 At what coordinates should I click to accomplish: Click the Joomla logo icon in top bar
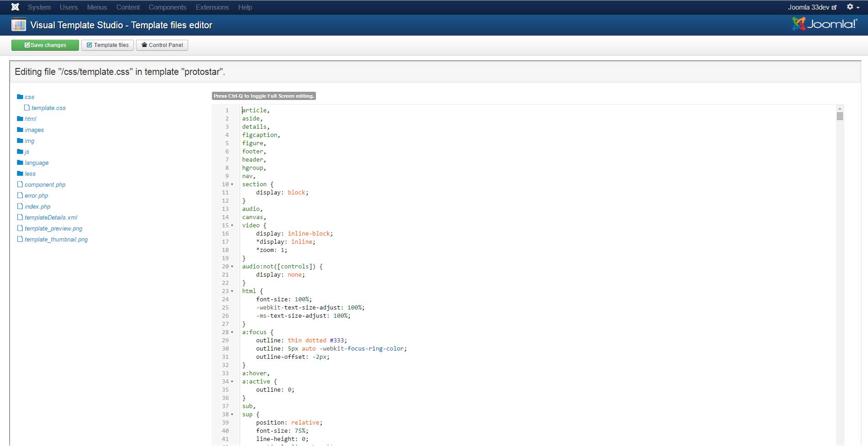[15, 7]
